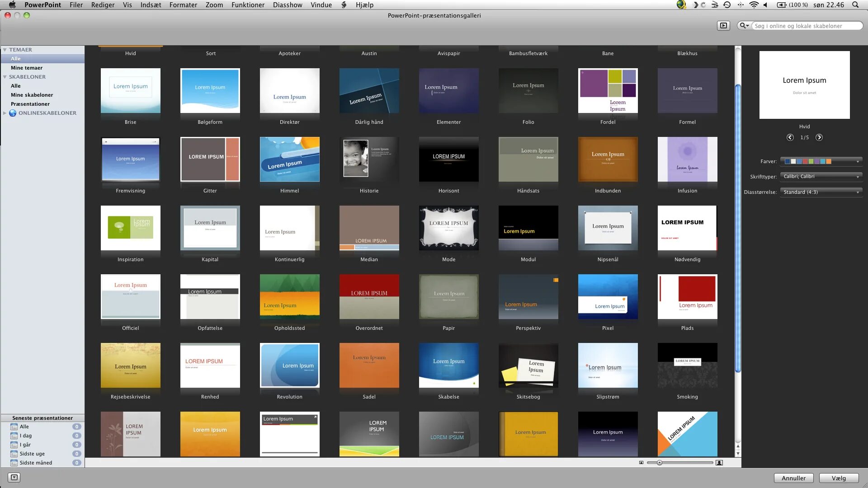Click the search templates input field

[x=807, y=26]
